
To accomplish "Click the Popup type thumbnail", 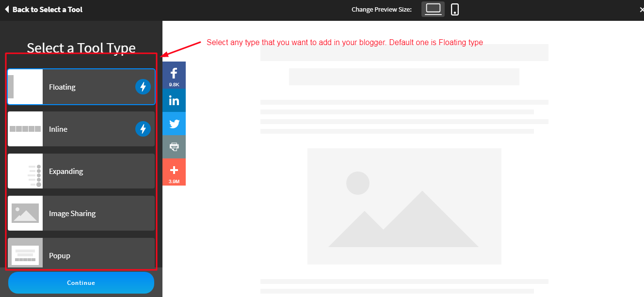I will click(25, 253).
